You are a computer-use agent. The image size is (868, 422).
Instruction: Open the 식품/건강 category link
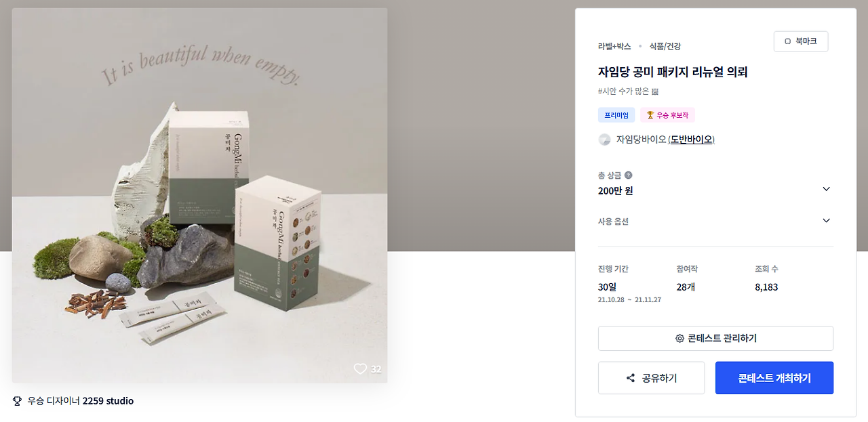point(665,47)
